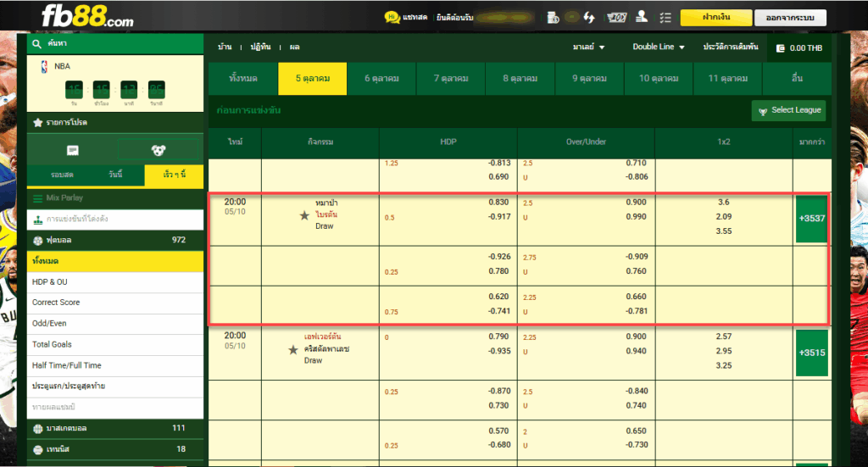
Task: Expand the รายการโปรด favorites section
Action: pyautogui.click(x=115, y=122)
